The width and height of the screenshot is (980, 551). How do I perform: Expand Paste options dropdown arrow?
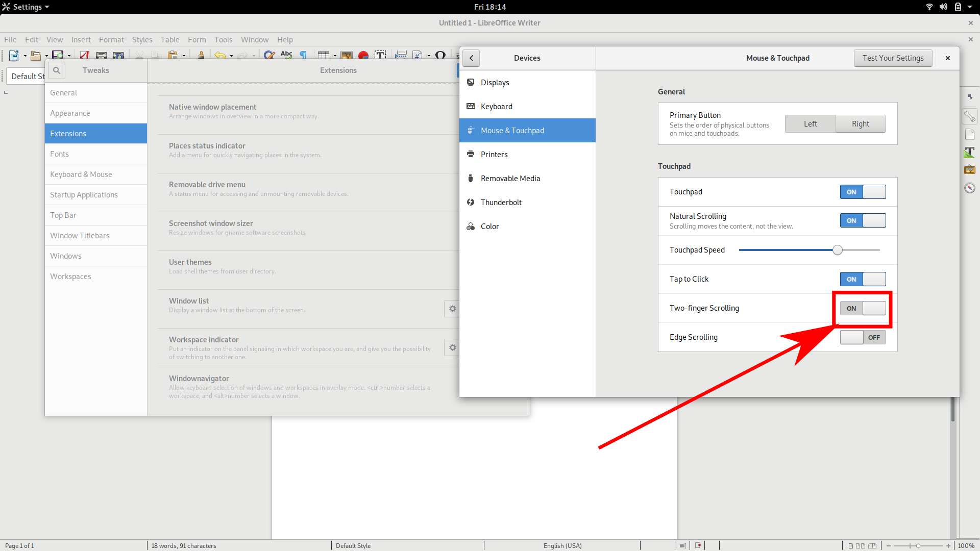(x=184, y=56)
